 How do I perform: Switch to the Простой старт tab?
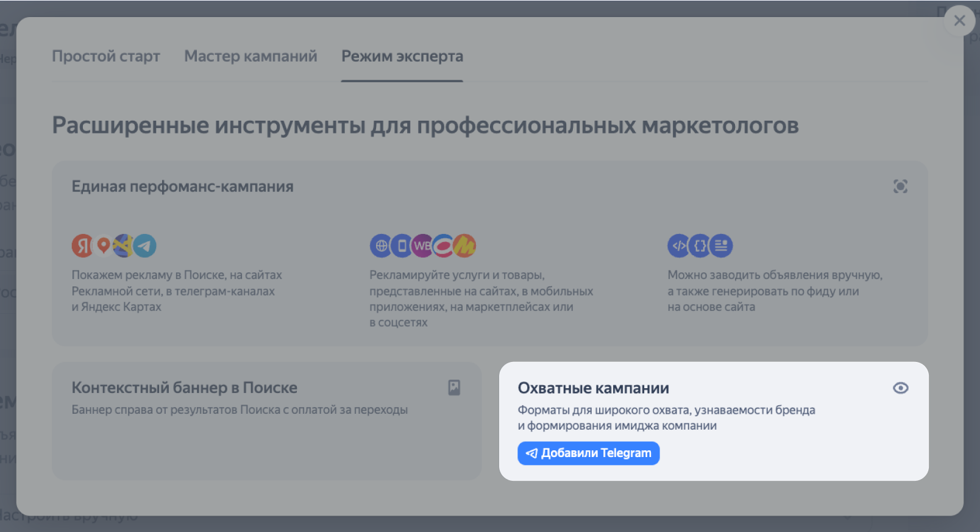(106, 56)
